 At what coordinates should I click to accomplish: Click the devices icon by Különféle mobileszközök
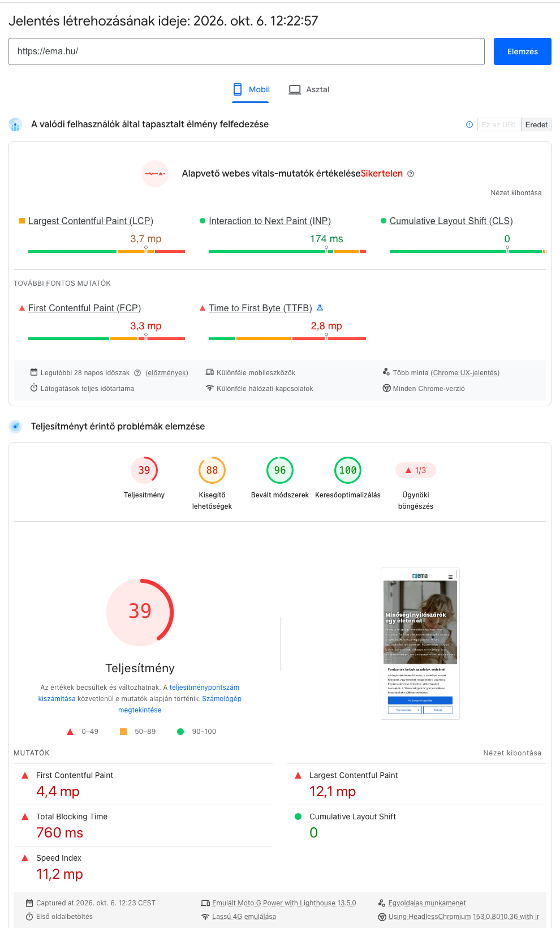[x=210, y=372]
